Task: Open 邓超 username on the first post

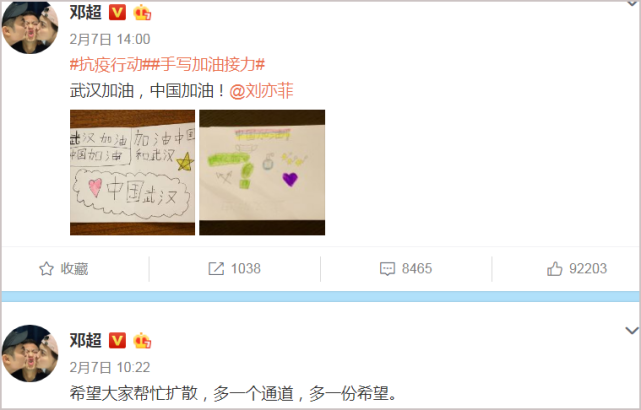Action: 85,12
